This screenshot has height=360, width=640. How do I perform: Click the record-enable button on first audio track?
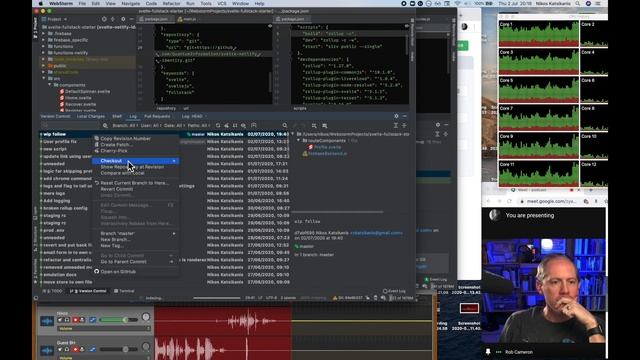(x=75, y=320)
